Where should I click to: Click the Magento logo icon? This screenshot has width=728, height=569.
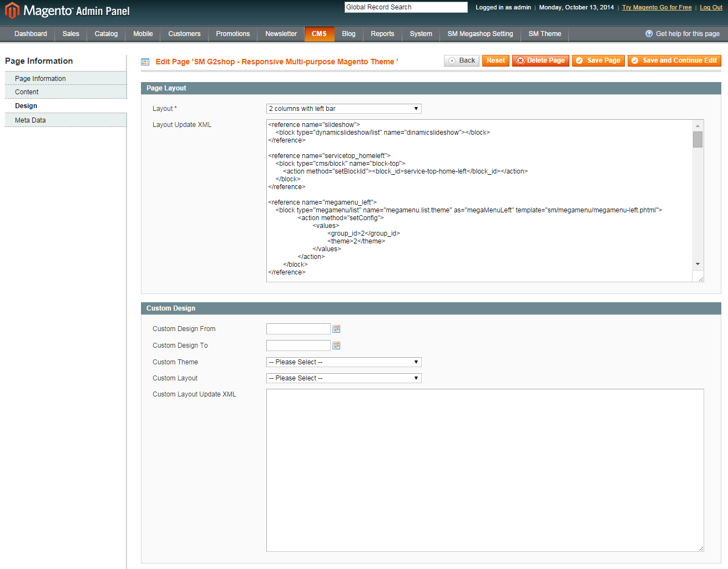12,11
